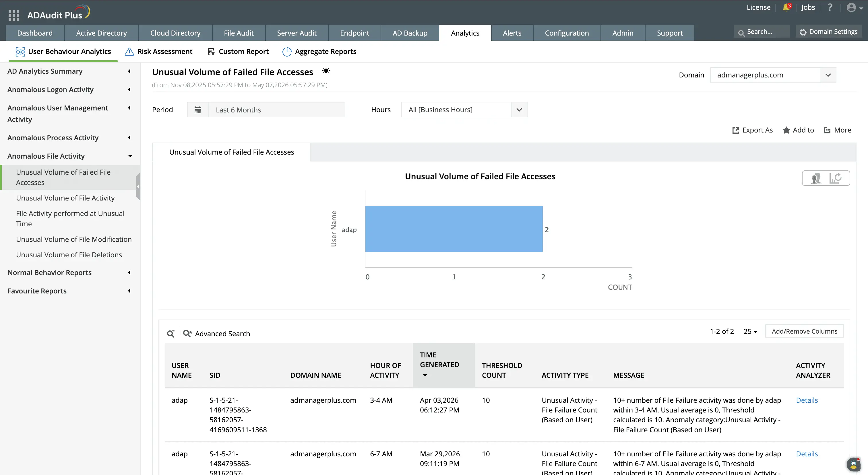Expand Anomalous Process Activity
This screenshot has height=475, width=868.
pyautogui.click(x=69, y=138)
